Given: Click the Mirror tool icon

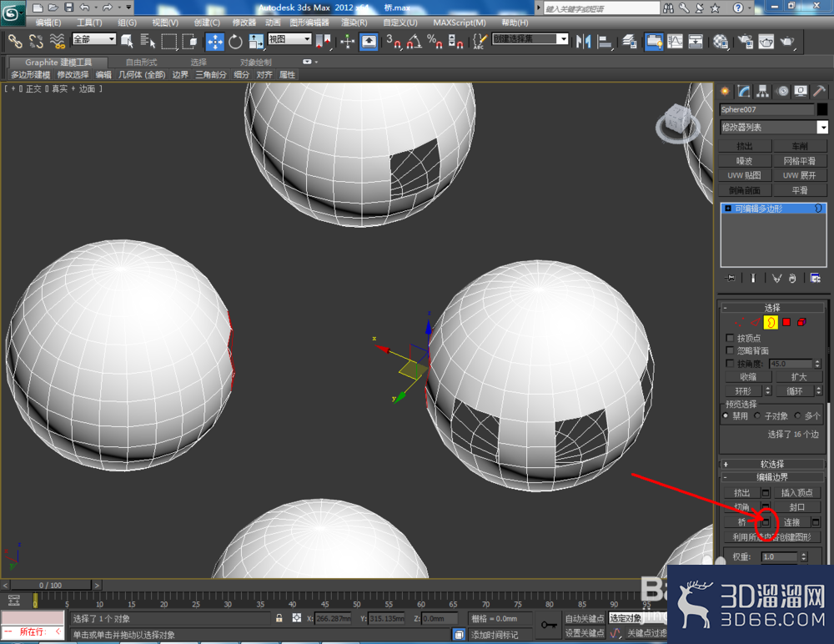Looking at the screenshot, I should pyautogui.click(x=584, y=41).
